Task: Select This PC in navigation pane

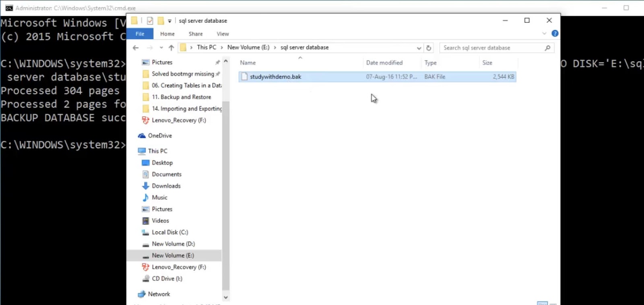Action: tap(157, 151)
